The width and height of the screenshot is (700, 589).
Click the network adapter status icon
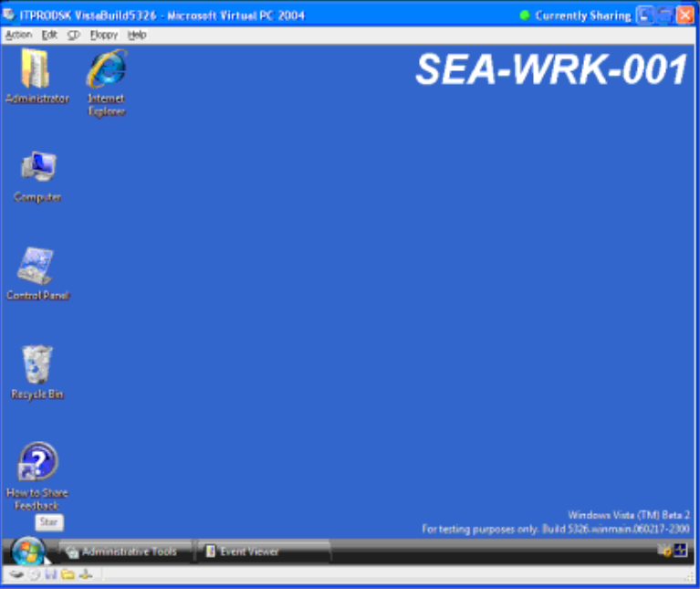[x=86, y=574]
